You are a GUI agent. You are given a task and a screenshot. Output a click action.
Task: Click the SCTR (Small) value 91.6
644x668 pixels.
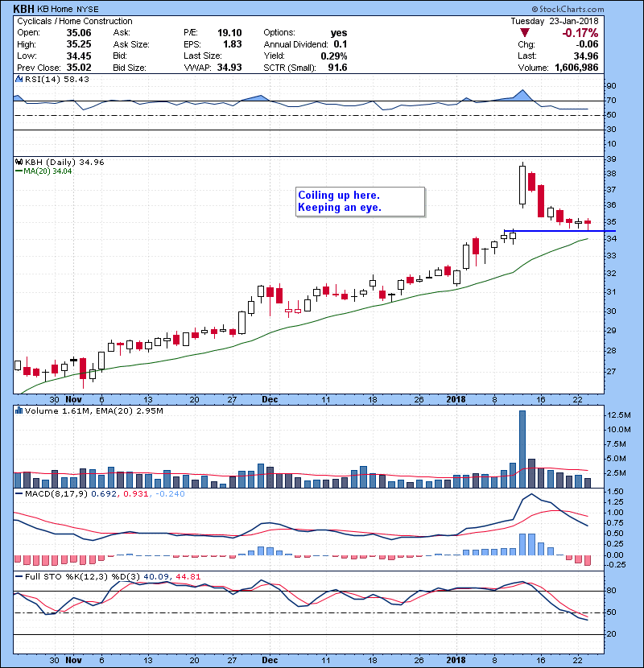[337, 68]
